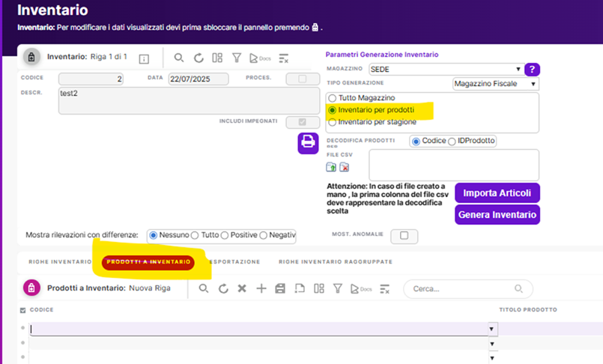This screenshot has width=603, height=364.
Task: Click the Inventario panel lock icon
Action: [31, 57]
